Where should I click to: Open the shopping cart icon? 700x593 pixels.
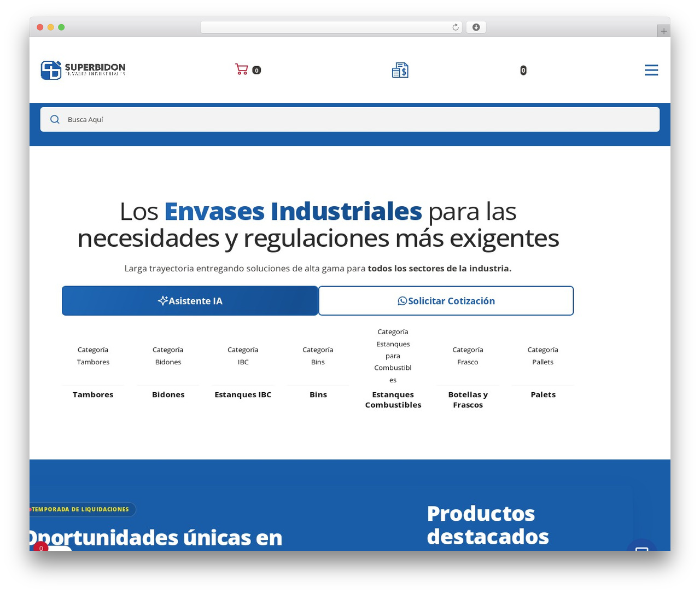(241, 69)
